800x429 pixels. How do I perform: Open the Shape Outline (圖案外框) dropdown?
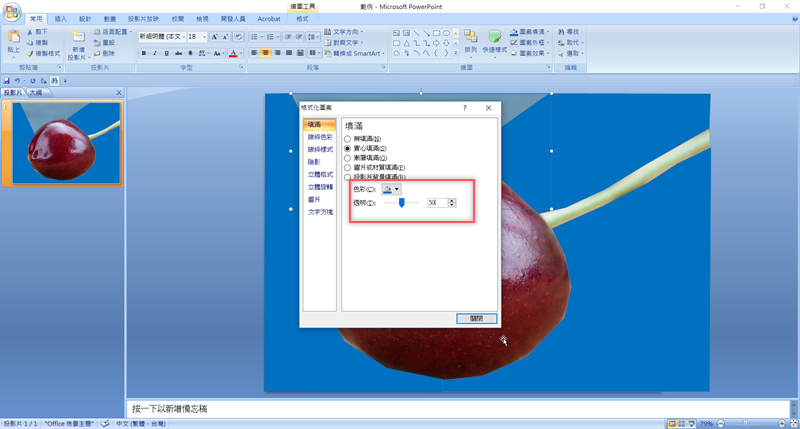coord(530,42)
